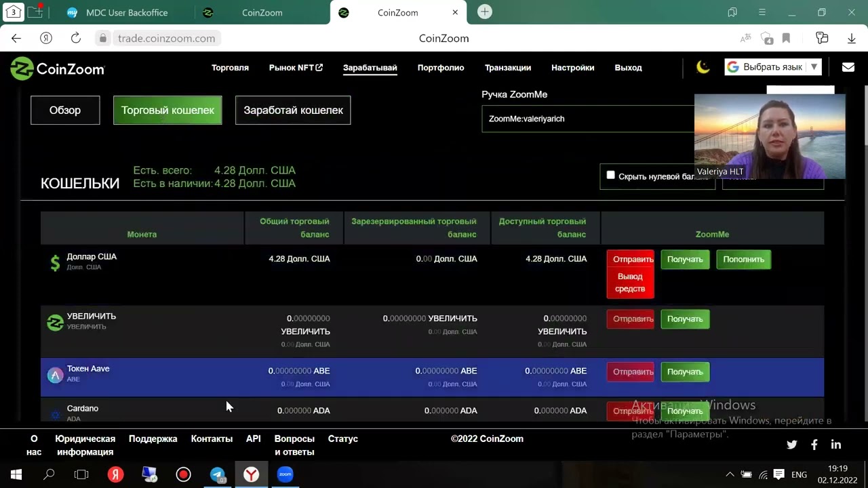Open Status footer link
Image resolution: width=868 pixels, height=488 pixels.
pos(343,439)
